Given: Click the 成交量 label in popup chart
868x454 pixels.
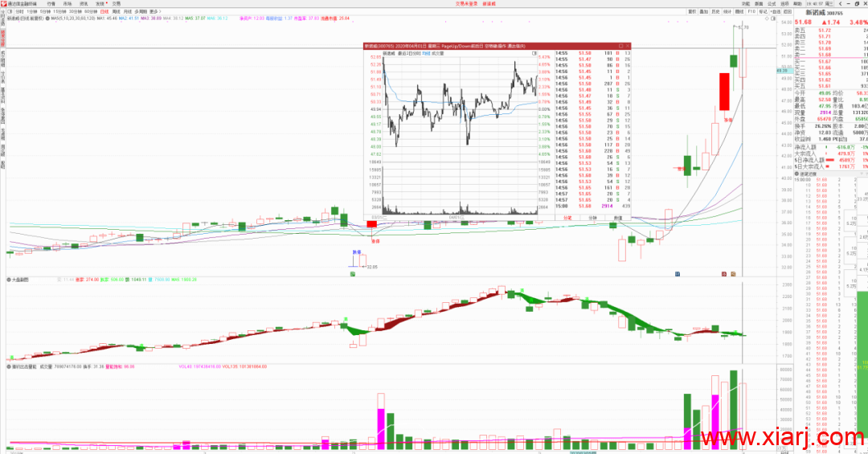Looking at the screenshot, I should click(437, 53).
